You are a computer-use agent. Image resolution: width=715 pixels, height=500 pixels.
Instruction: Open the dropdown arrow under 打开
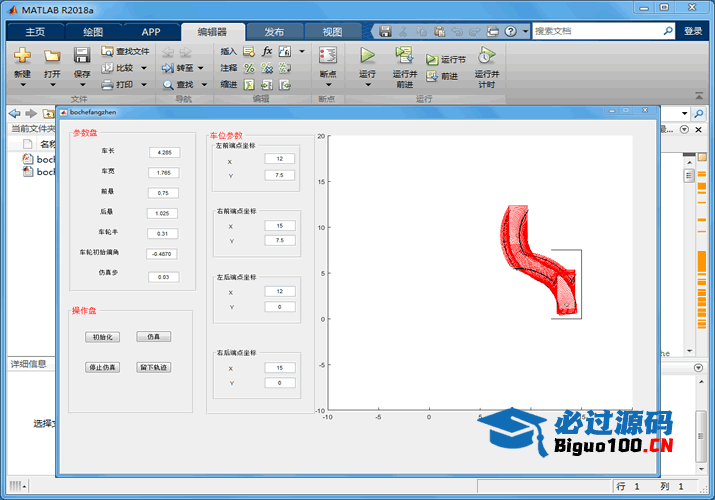pyautogui.click(x=52, y=85)
